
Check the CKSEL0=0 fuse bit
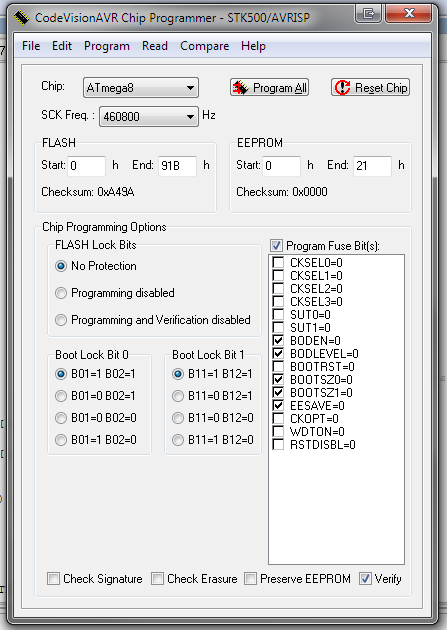click(x=278, y=262)
